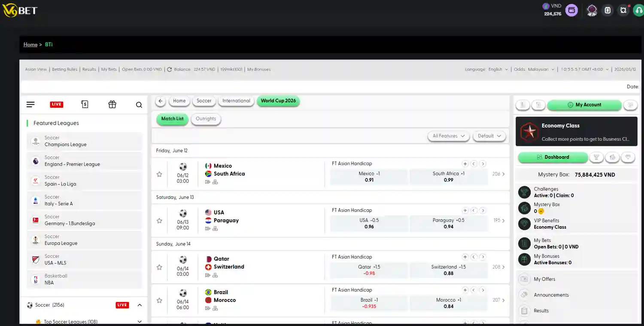Select the World Cup 2026 tab
This screenshot has height=326, width=644.
click(x=278, y=101)
